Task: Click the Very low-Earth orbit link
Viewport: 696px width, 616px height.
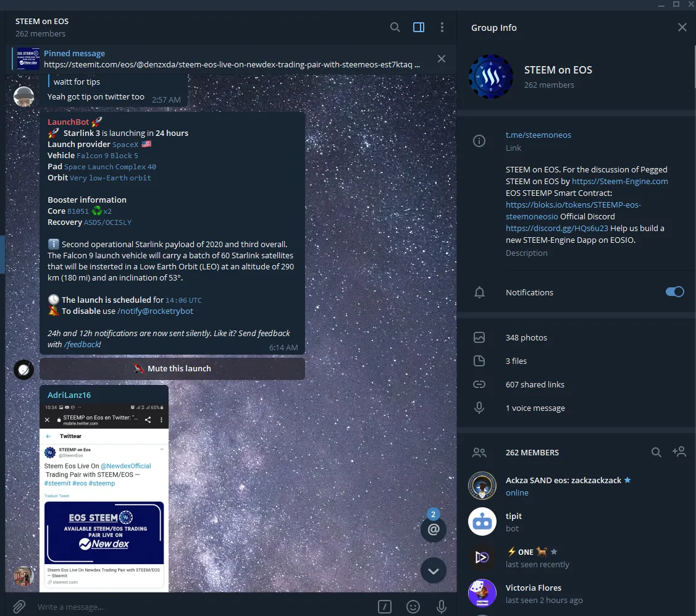Action: click(x=110, y=178)
